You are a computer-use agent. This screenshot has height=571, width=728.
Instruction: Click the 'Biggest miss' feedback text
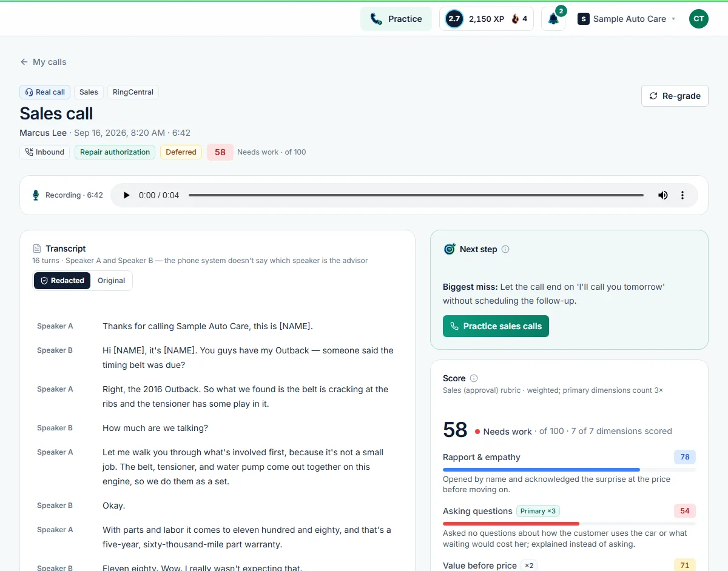point(554,293)
